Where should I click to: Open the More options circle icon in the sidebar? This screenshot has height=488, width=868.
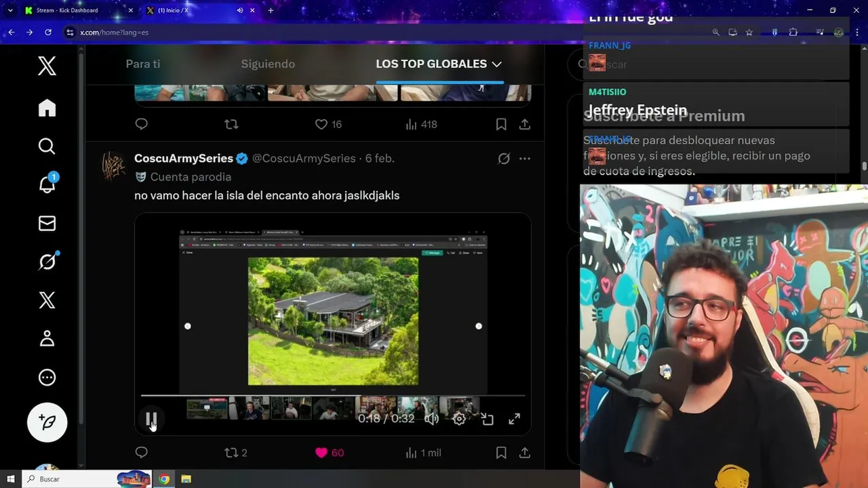click(47, 378)
